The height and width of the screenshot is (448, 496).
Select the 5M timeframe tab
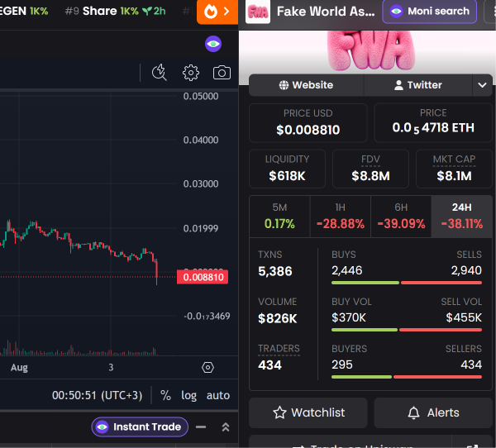(x=279, y=217)
